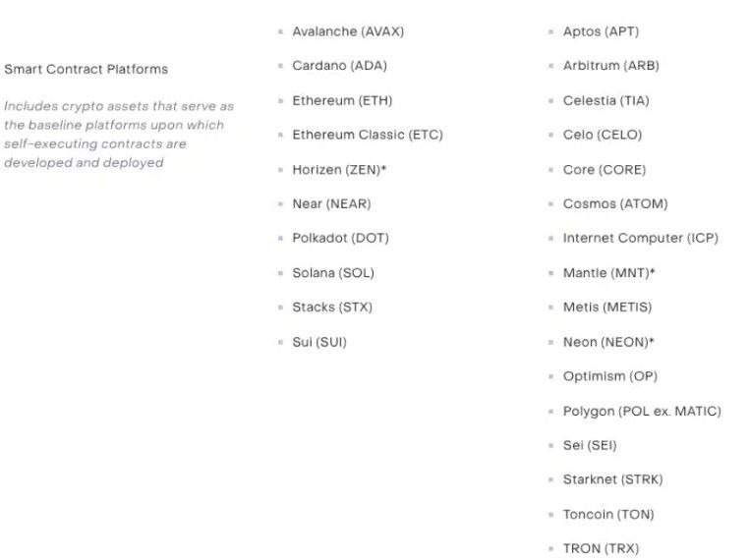Click the TRON (TRX) entry
The image size is (750, 560).
601,548
